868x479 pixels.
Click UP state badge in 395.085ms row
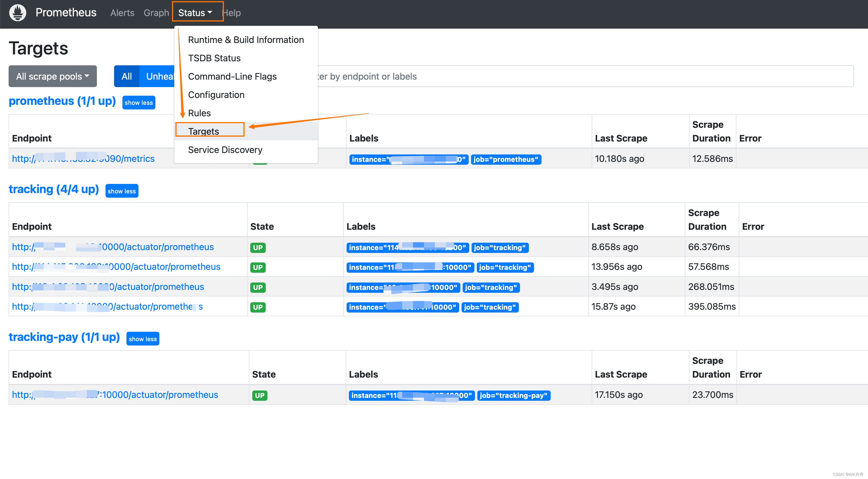258,307
